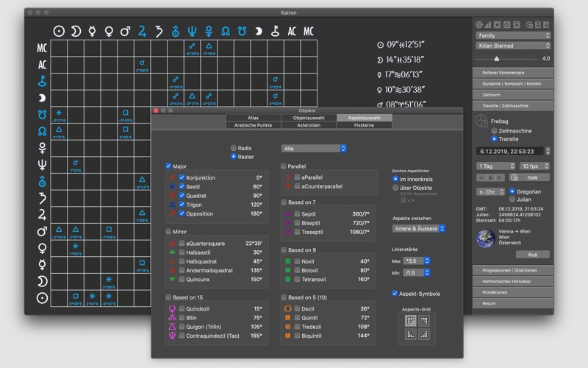The height and width of the screenshot is (368, 588).
Task: Select top-right triangle Aspects-Grid layout
Action: coord(424,321)
